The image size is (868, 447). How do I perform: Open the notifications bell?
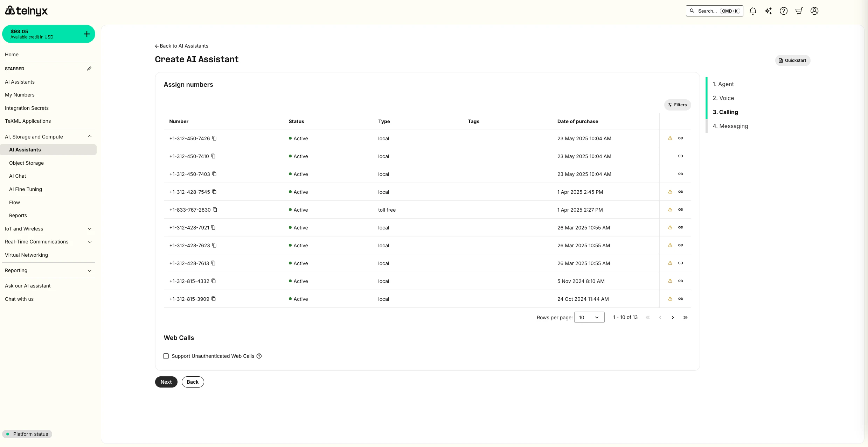click(x=753, y=11)
